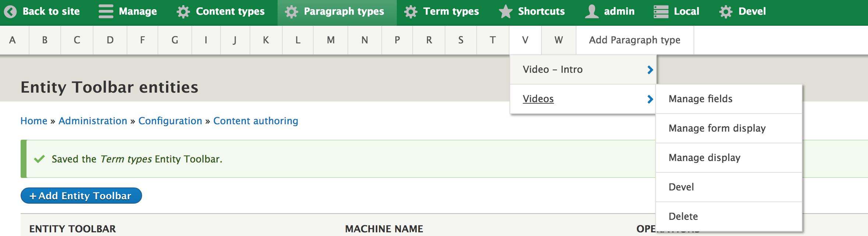Select letter B in the alphabet bar
Viewport: 868px width, 236px height.
[x=45, y=40]
